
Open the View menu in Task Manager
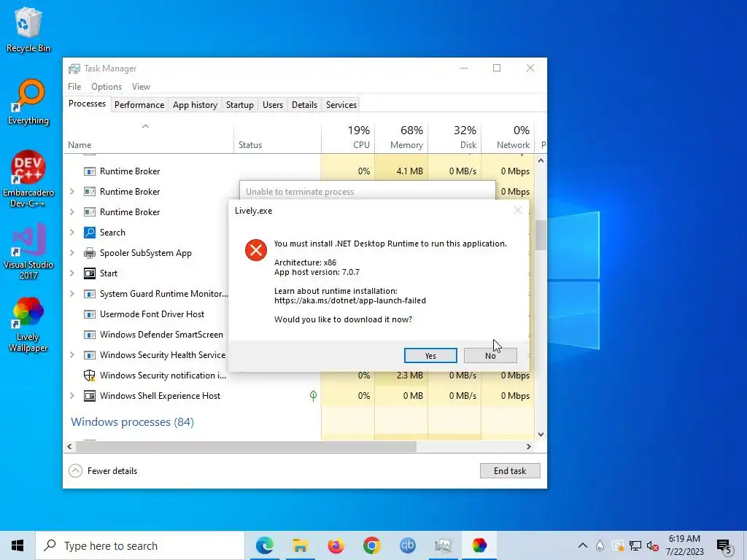141,87
